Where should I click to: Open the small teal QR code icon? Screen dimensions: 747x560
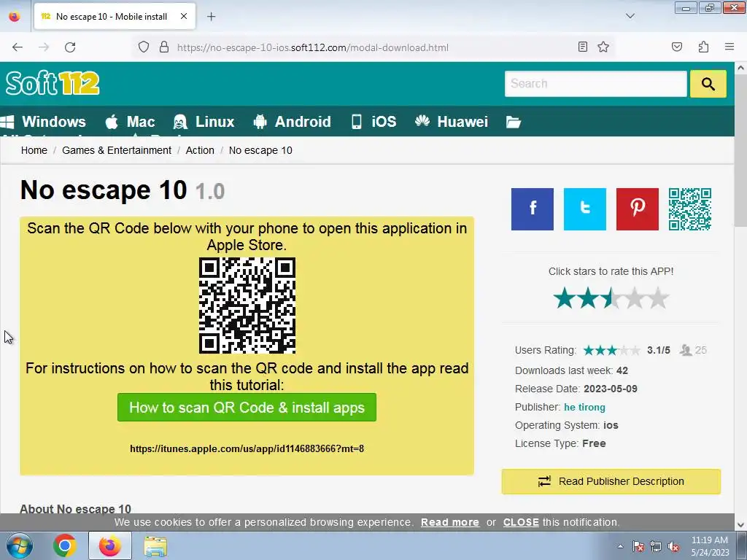tap(690, 209)
